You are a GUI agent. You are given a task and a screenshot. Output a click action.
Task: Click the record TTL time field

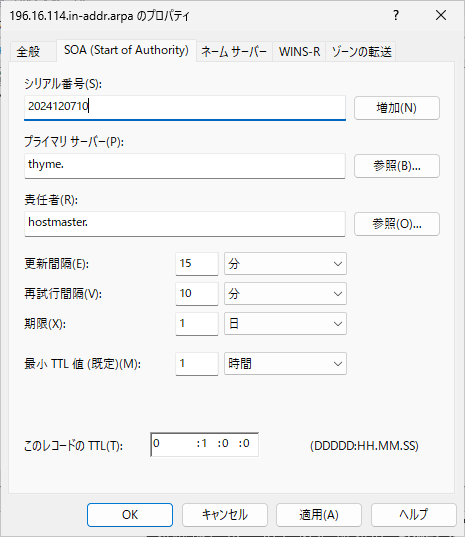(x=204, y=445)
